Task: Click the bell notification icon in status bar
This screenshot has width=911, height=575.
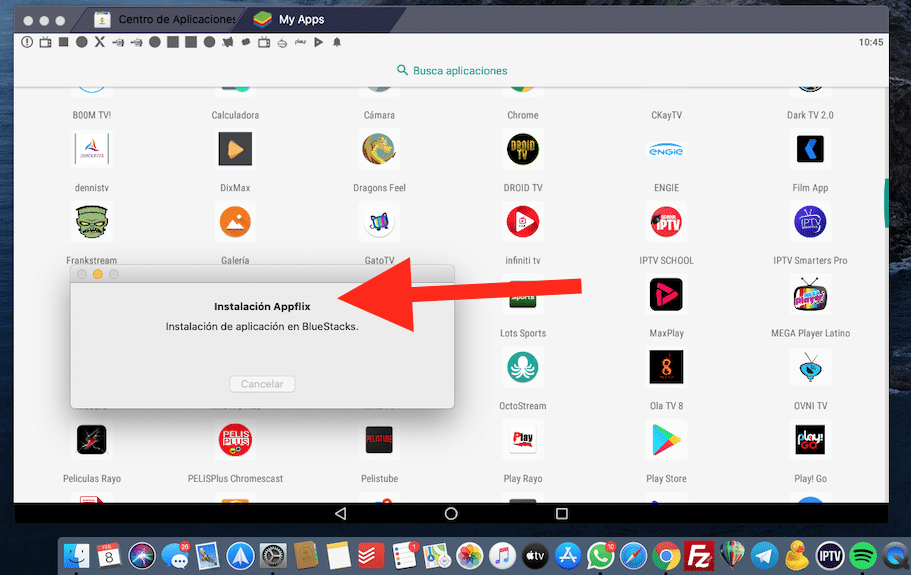Action: [337, 42]
